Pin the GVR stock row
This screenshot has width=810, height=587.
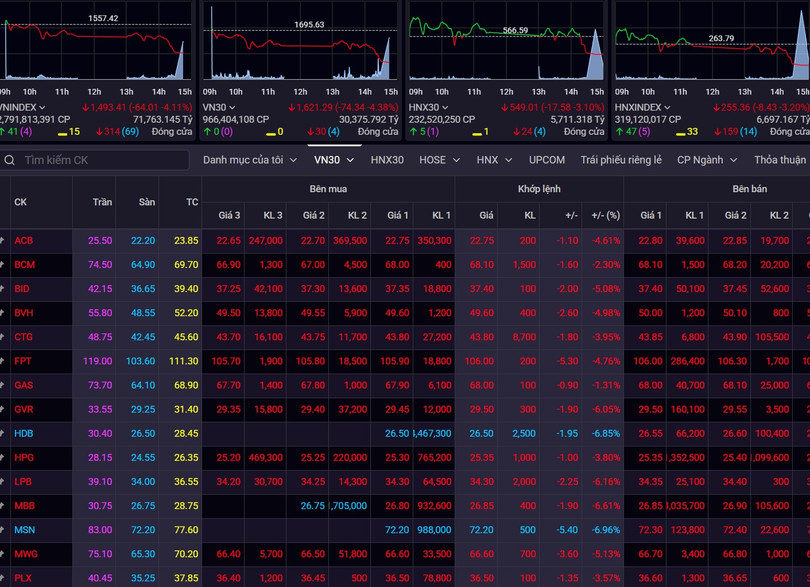pyautogui.click(x=3, y=409)
